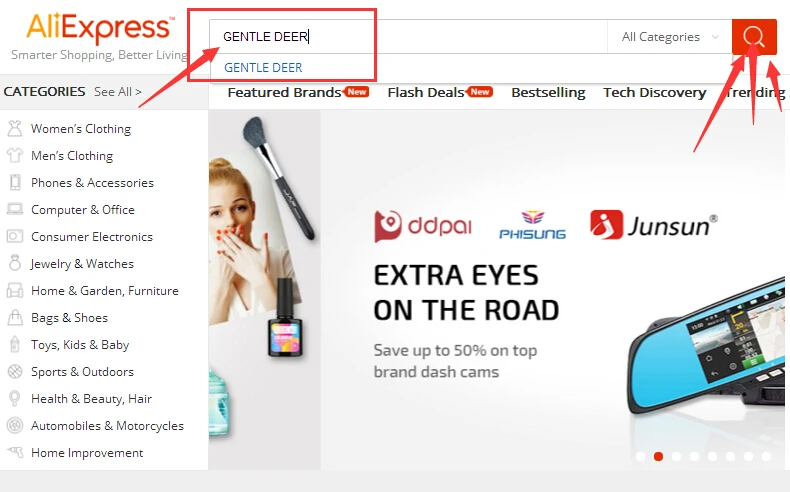Open the All Categories dropdown
This screenshot has height=492, width=790.
(670, 37)
